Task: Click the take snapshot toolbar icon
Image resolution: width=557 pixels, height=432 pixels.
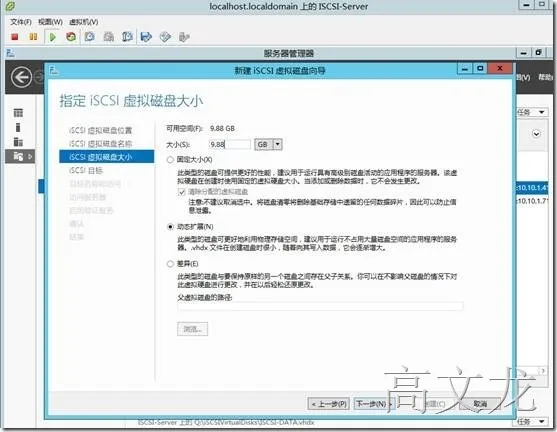Action: pyautogui.click(x=90, y=37)
